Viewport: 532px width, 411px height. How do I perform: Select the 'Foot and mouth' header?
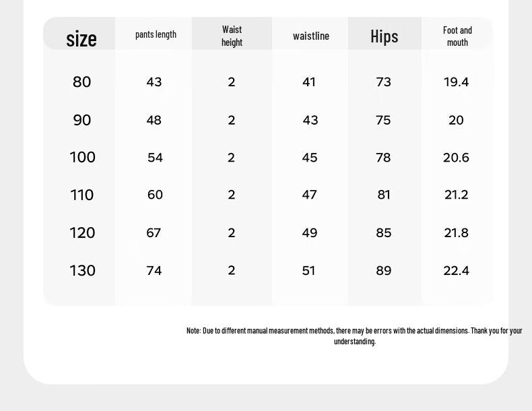pos(457,36)
